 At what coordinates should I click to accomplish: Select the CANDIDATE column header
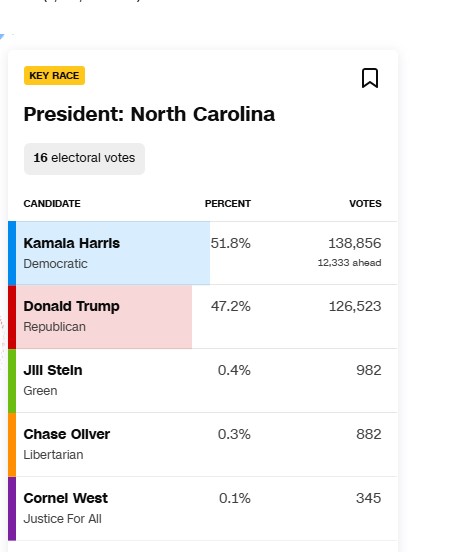52,203
